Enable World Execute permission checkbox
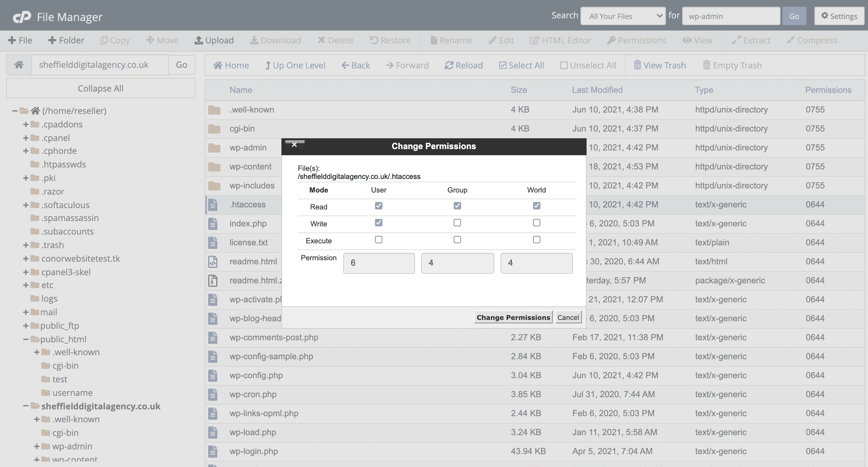Viewport: 868px width, 467px height. [536, 240]
